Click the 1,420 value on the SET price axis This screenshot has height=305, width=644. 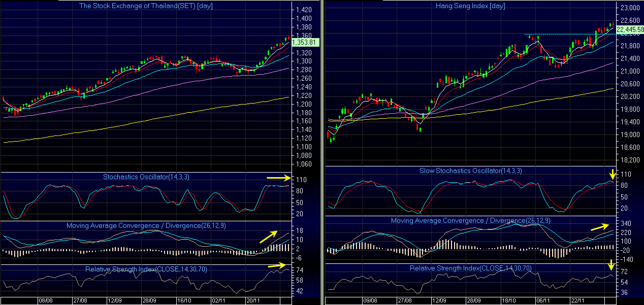pos(303,10)
